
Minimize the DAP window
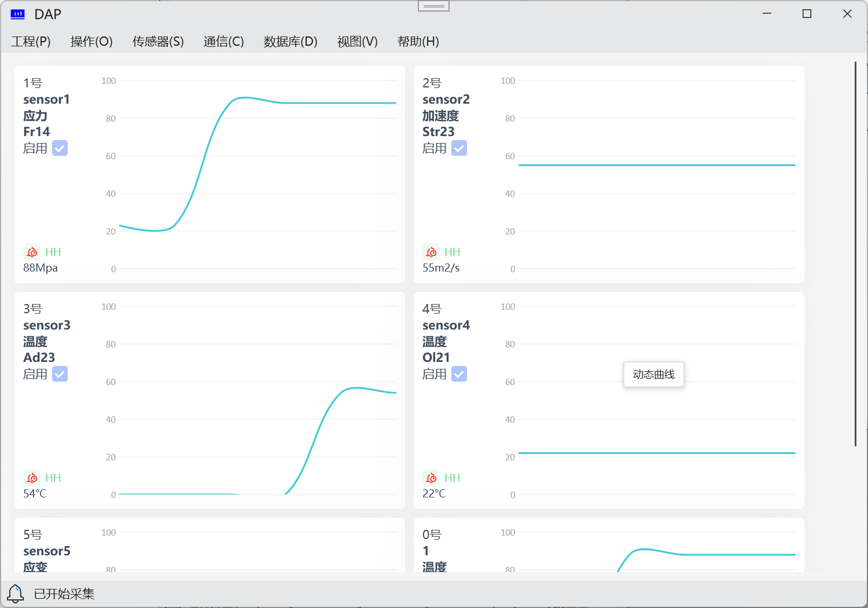pos(767,14)
